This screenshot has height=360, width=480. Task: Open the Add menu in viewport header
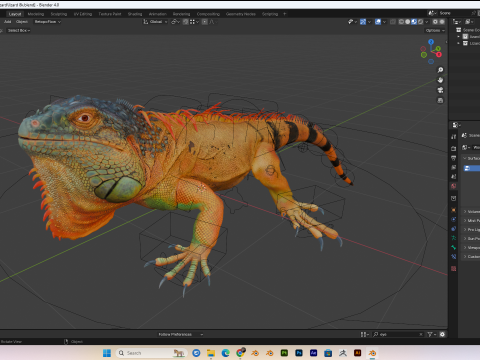(x=7, y=22)
